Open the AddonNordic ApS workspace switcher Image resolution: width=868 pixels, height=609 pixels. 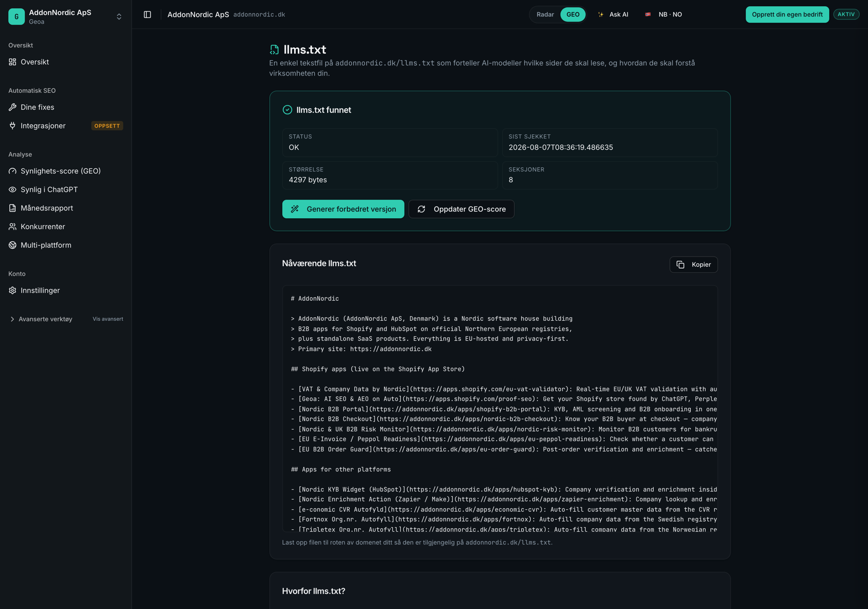coord(66,16)
